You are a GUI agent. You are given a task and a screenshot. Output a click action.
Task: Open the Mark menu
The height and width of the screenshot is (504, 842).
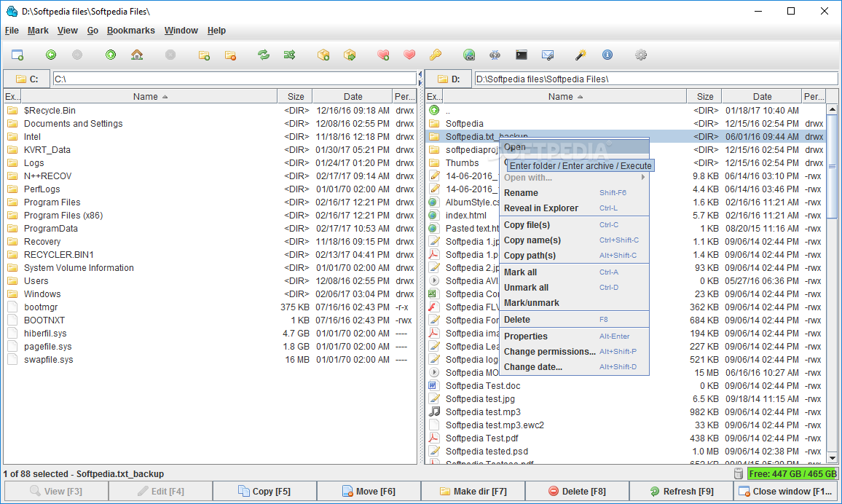pyautogui.click(x=38, y=31)
